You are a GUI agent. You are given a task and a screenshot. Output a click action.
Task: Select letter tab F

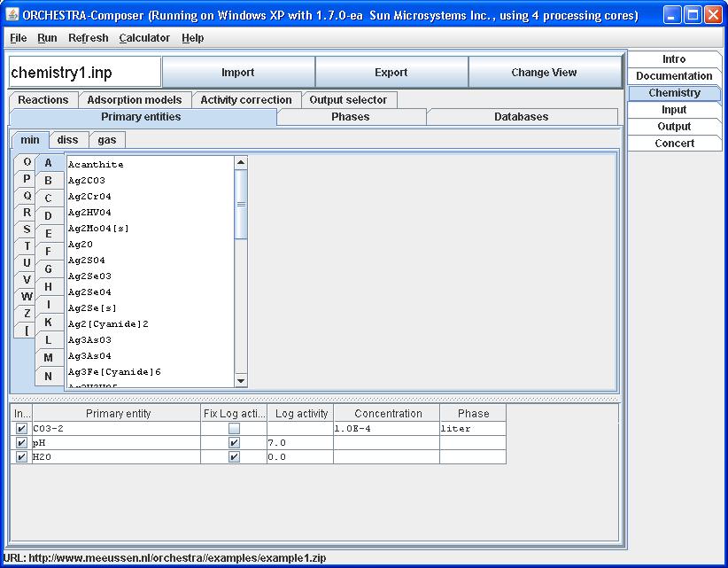pyautogui.click(x=49, y=252)
